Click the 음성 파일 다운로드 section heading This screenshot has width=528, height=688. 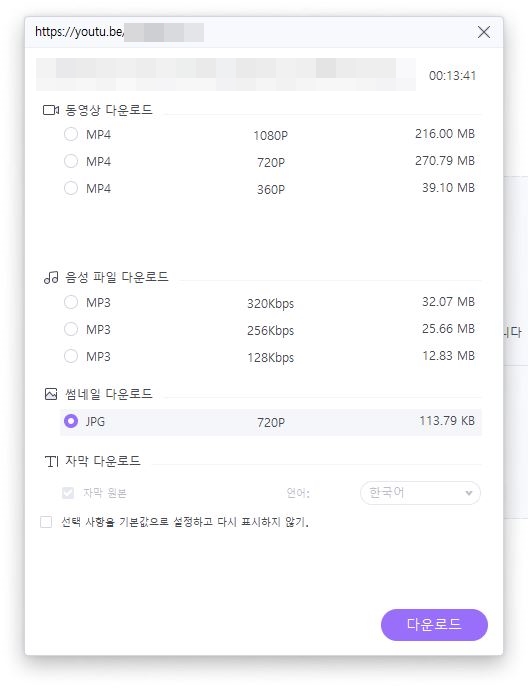[x=117, y=277]
